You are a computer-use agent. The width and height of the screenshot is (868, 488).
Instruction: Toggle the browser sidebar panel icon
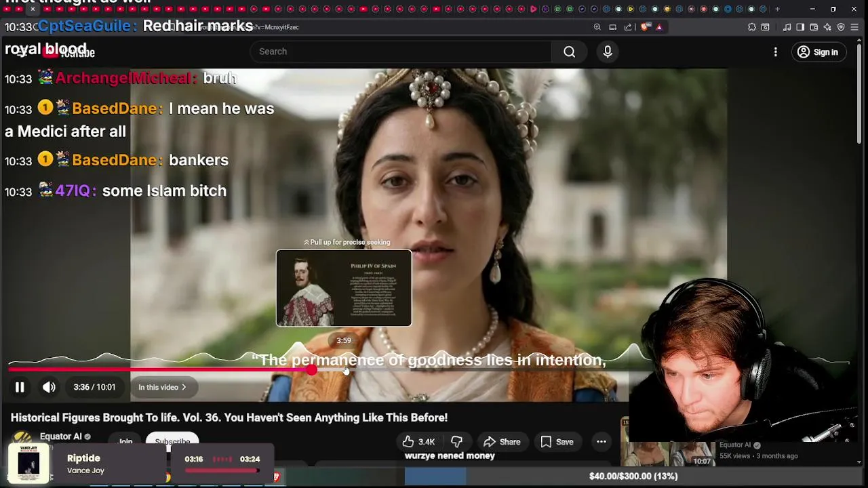[800, 27]
